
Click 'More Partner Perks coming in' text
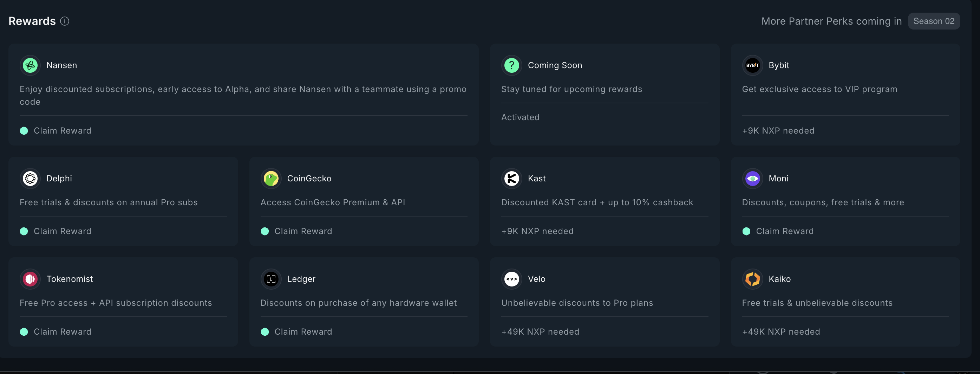(x=831, y=21)
